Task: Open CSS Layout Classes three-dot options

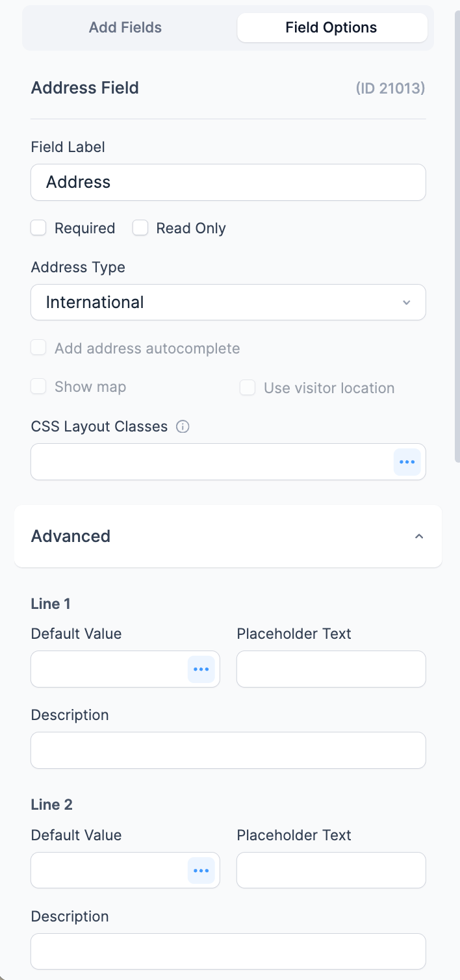Action: pyautogui.click(x=407, y=462)
